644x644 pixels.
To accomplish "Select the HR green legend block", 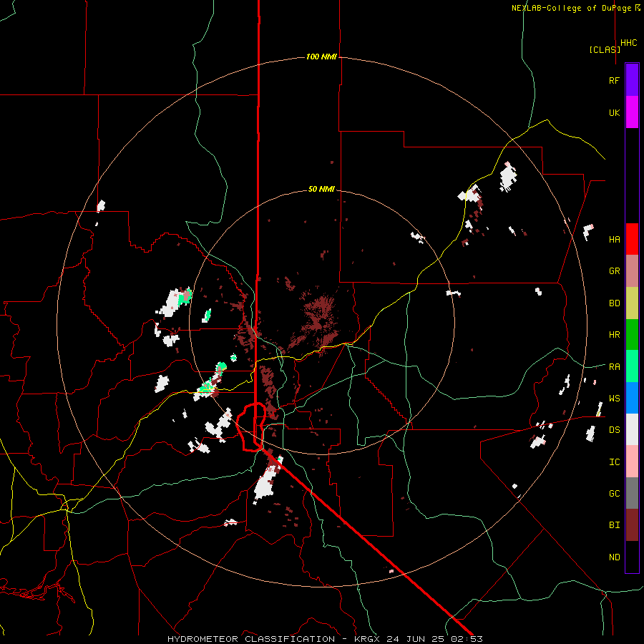I will click(632, 335).
